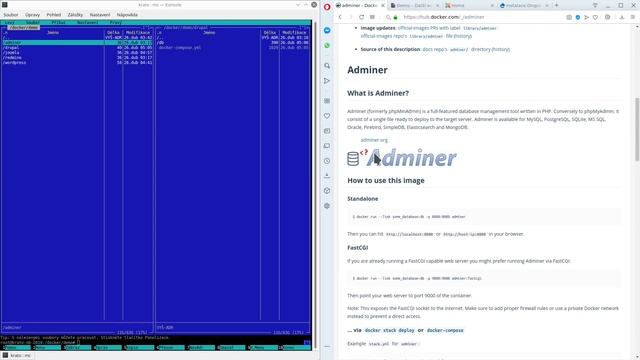Screen dimensions: 640x360
Task: Open the Nápověda menu in Konsole
Action: pos(127,15)
